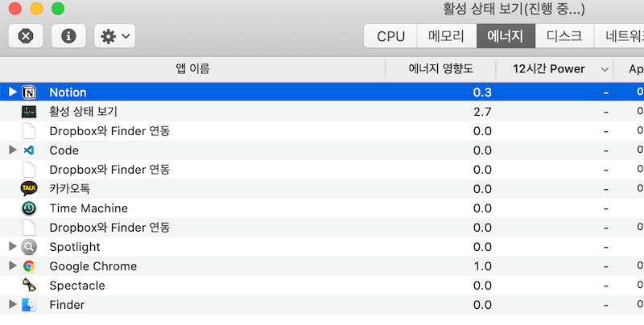Click the 활성 상태 보기 app icon

(x=29, y=112)
